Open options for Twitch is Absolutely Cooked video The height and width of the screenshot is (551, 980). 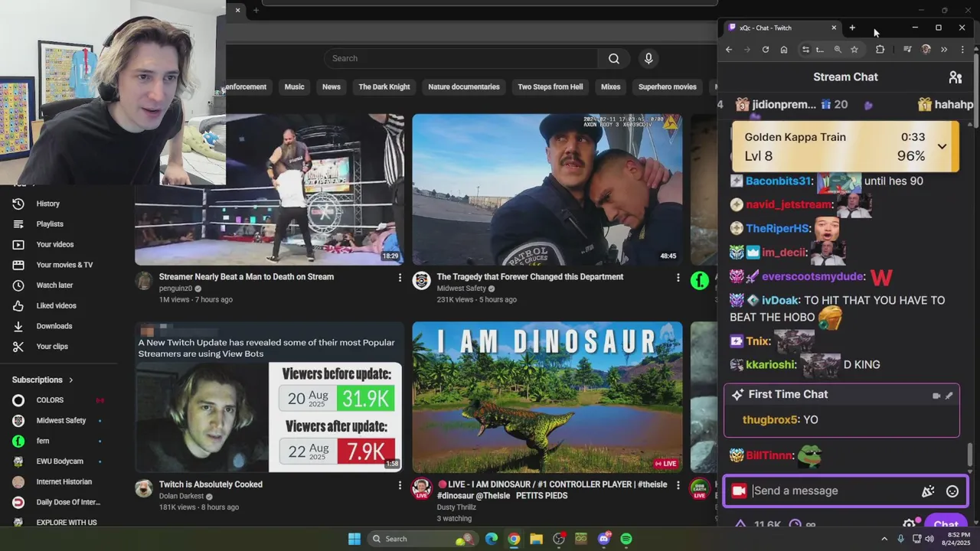[x=400, y=485]
